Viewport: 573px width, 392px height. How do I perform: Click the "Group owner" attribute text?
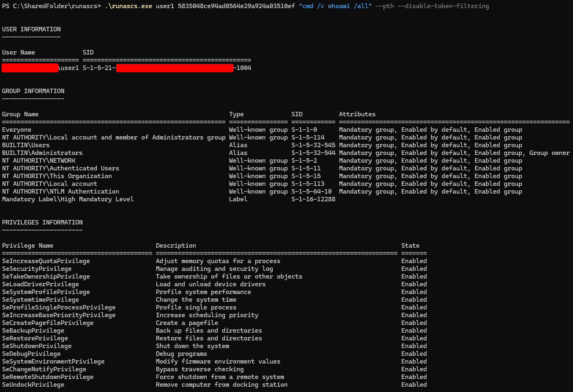click(x=549, y=153)
